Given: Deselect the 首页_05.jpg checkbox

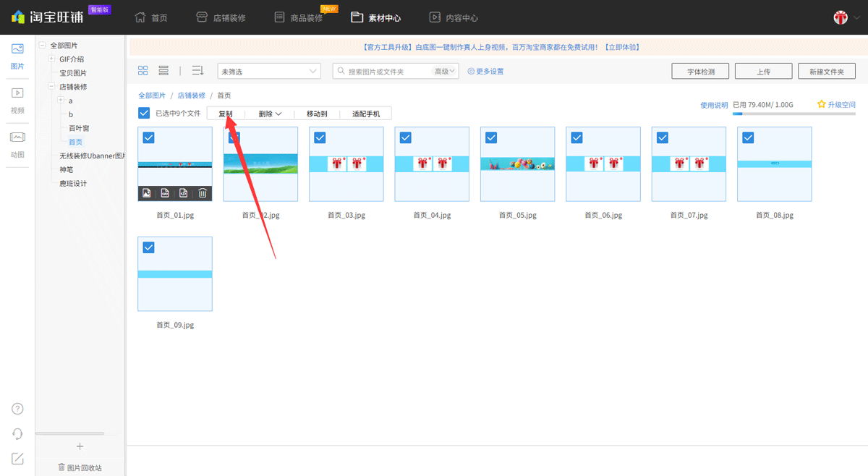Looking at the screenshot, I should coord(491,137).
